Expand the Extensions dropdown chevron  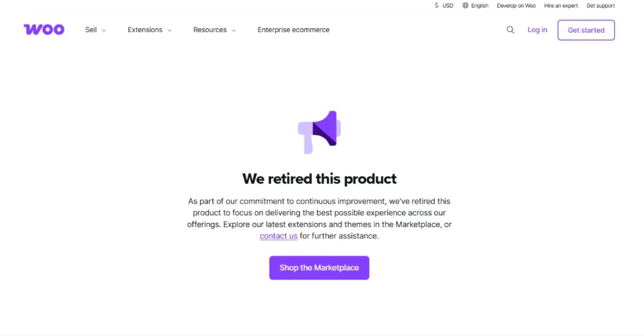[169, 30]
